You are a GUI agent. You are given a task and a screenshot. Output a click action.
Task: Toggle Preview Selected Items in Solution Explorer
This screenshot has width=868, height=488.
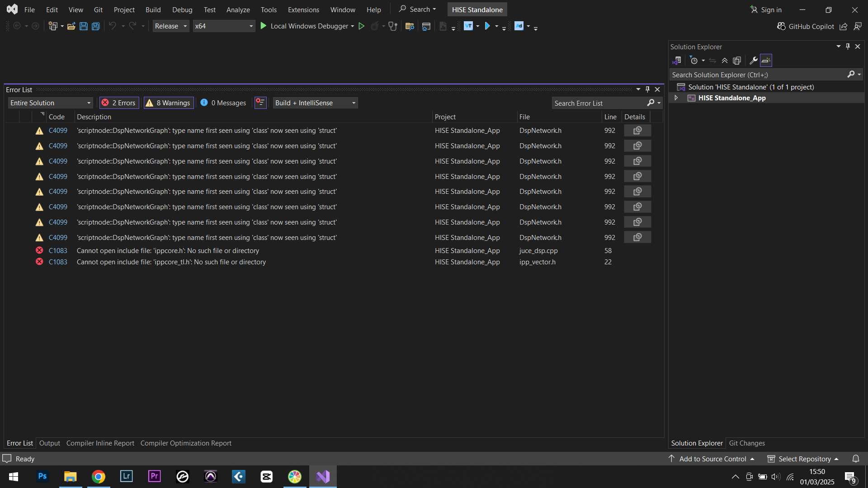(x=766, y=61)
